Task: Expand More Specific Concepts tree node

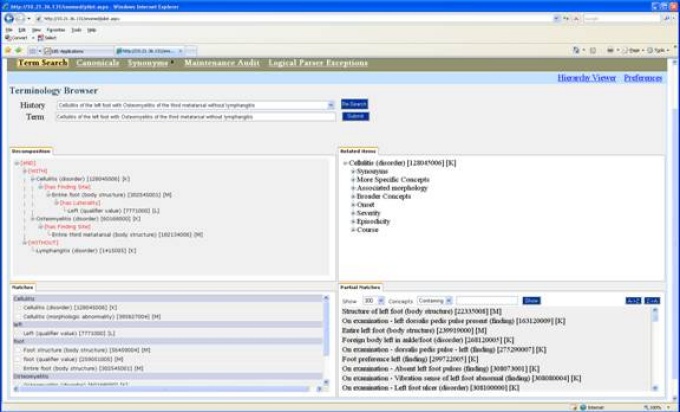Action: (x=353, y=179)
